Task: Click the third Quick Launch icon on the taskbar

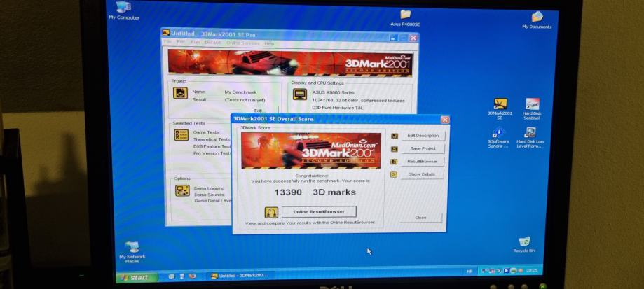Action: pyautogui.click(x=192, y=276)
